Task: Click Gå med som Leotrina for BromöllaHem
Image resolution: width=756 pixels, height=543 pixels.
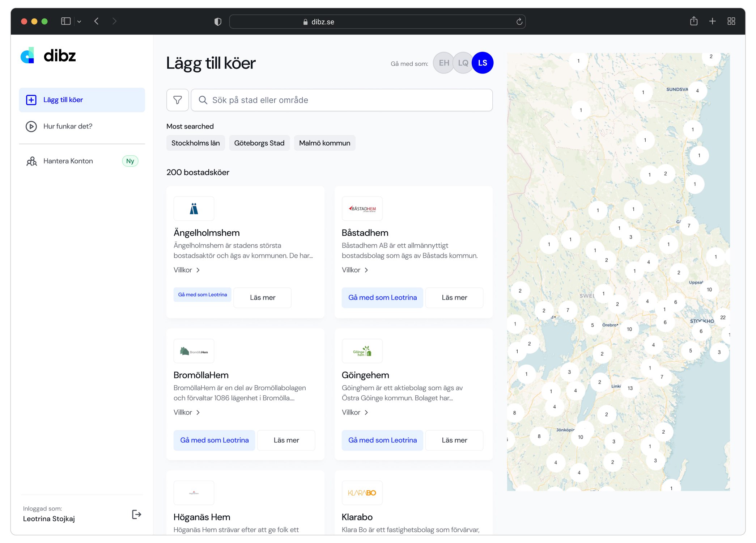Action: [215, 440]
